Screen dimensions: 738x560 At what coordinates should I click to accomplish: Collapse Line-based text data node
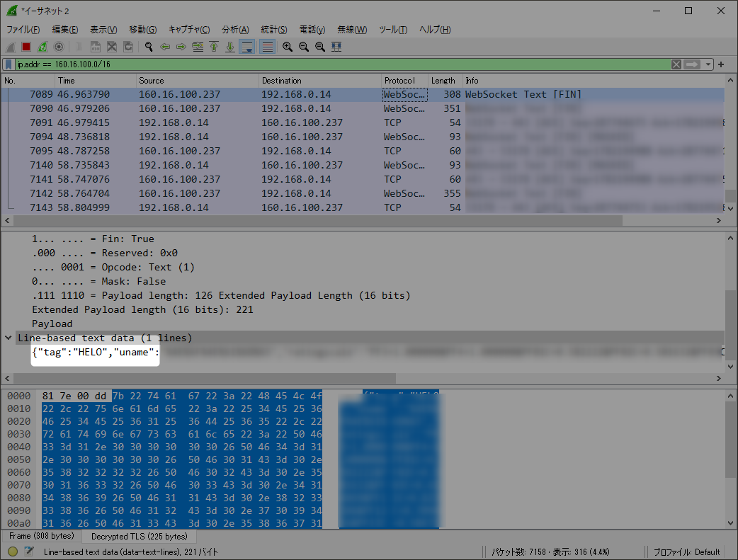point(8,338)
